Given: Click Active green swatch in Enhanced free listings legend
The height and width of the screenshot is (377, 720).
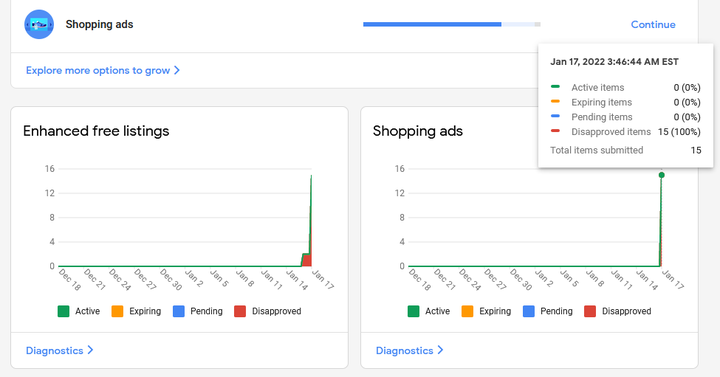Looking at the screenshot, I should (63, 311).
